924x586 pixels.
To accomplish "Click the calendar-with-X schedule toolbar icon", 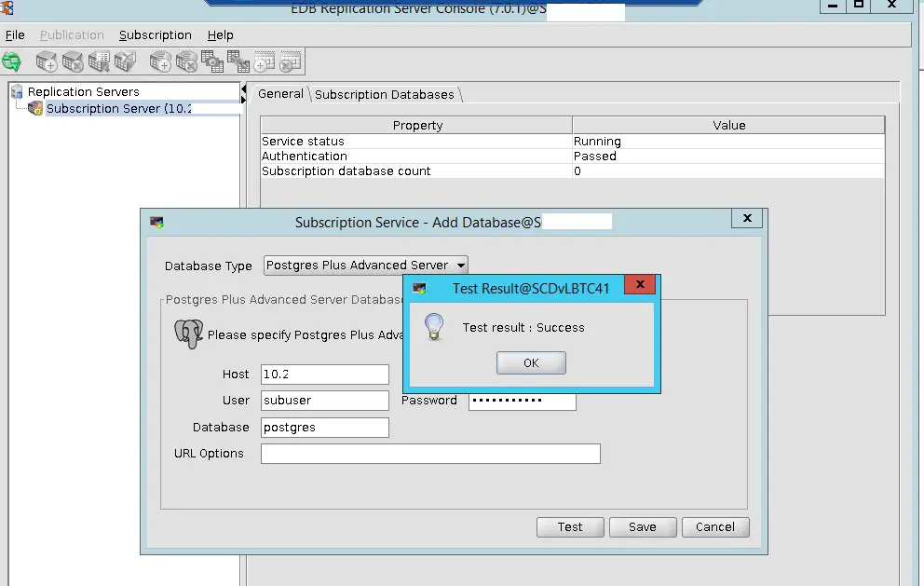I will [x=290, y=61].
